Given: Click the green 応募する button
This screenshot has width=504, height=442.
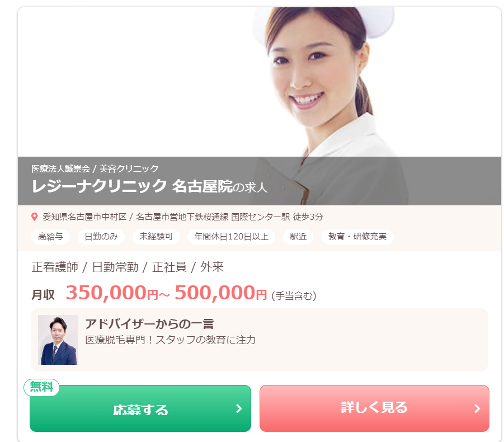Looking at the screenshot, I should click(140, 408).
